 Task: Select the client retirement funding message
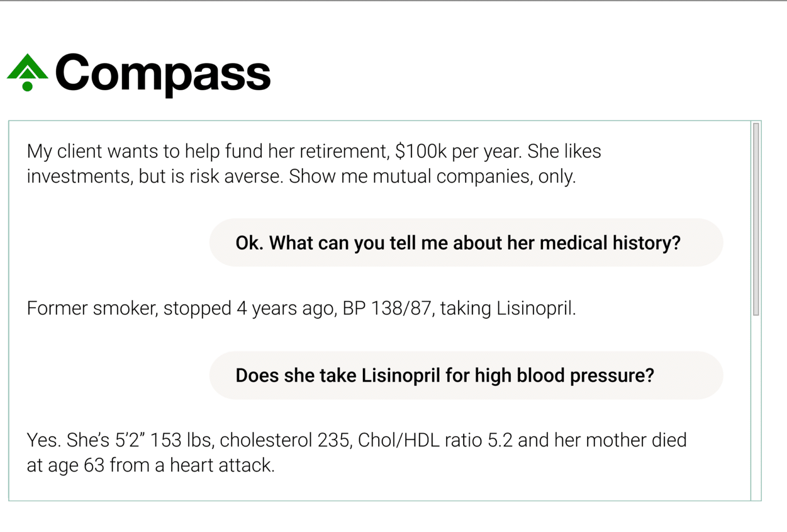pos(314,163)
